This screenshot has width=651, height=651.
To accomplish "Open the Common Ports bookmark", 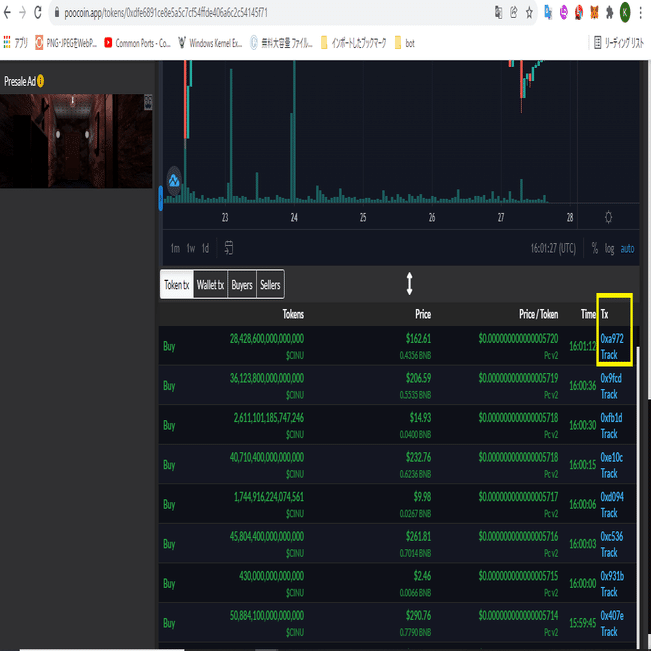I will tap(137, 43).
